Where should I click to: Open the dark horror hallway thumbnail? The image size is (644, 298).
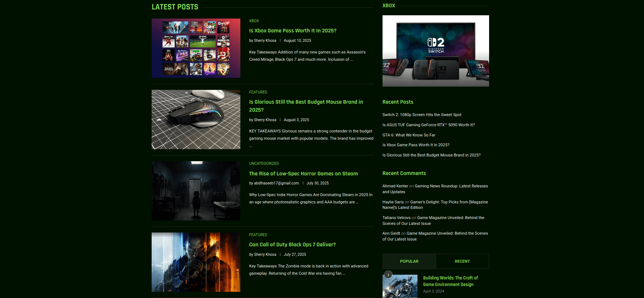(196, 191)
